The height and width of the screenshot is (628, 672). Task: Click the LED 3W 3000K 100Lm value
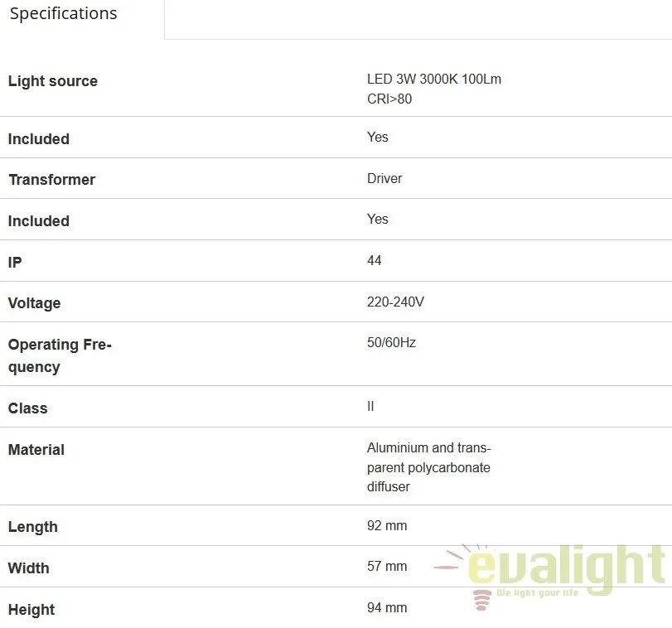[x=433, y=80]
